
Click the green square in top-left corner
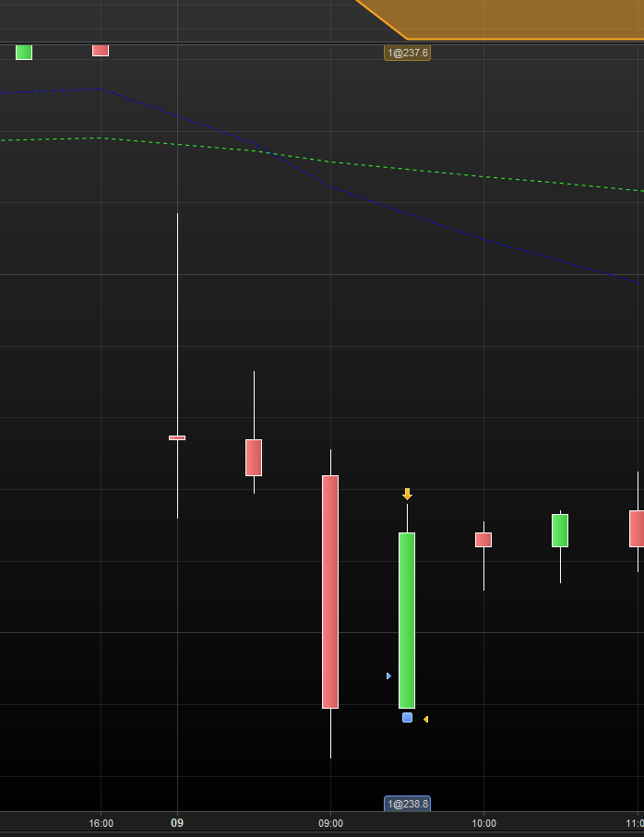point(24,53)
